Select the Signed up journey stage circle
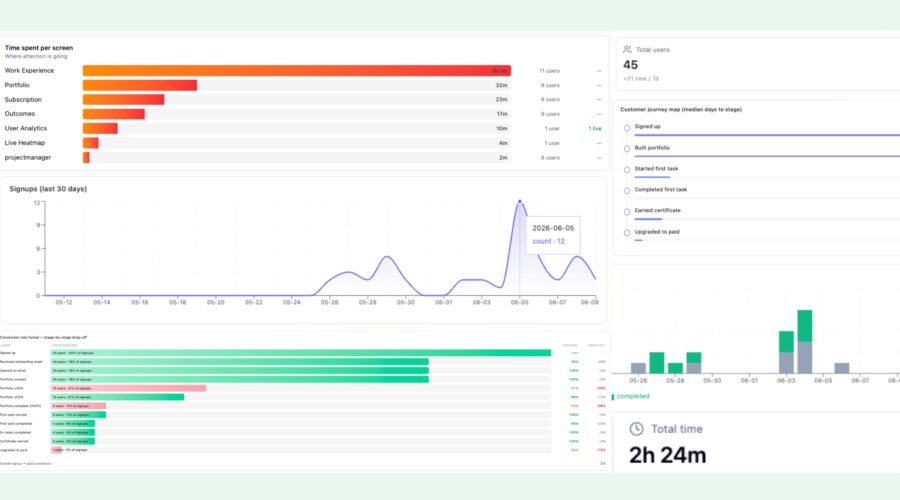900x500 pixels. click(x=627, y=128)
